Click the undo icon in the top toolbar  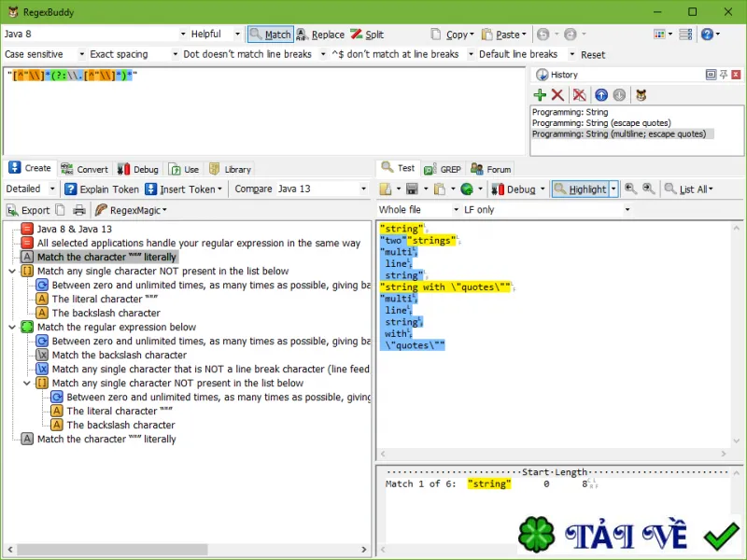(x=543, y=35)
